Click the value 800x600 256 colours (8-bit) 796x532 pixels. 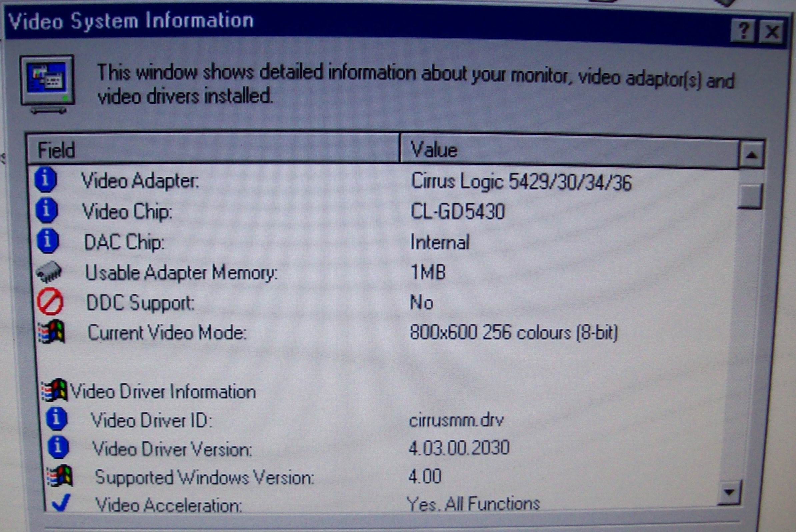(514, 332)
